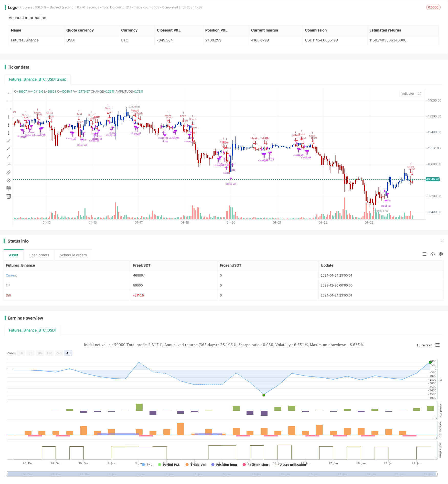Click the maximum drawdown marker on PnL line

point(264,395)
